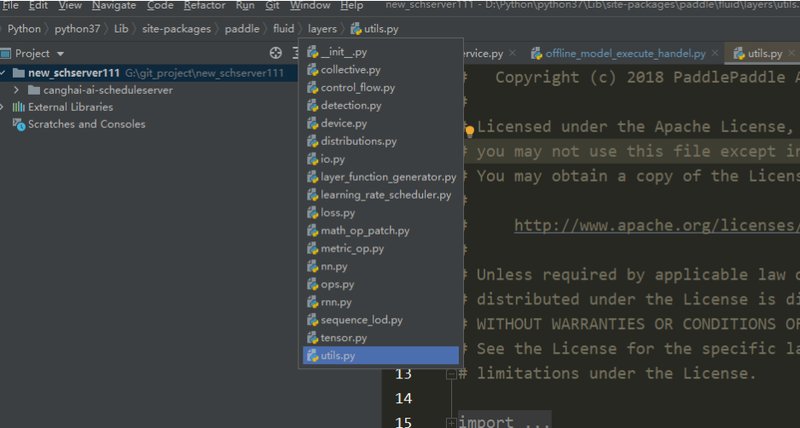Select sequence_lod.py in the popup list
The height and width of the screenshot is (428, 800).
381,320
